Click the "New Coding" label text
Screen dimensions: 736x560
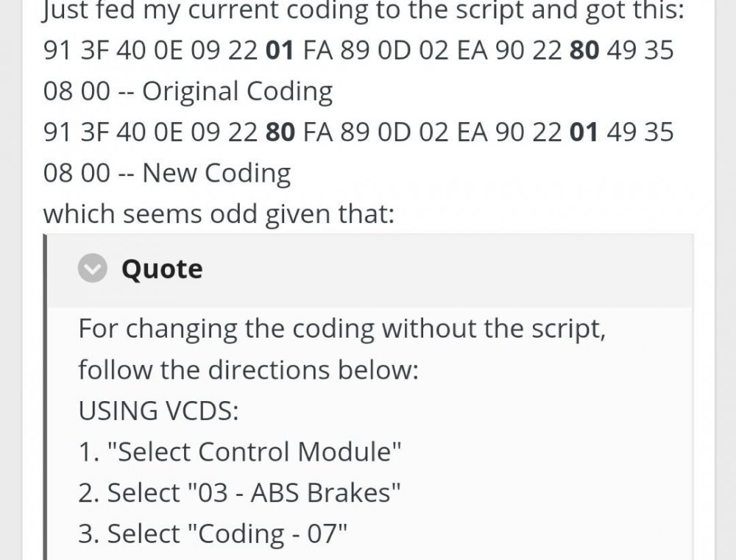pyautogui.click(x=216, y=173)
